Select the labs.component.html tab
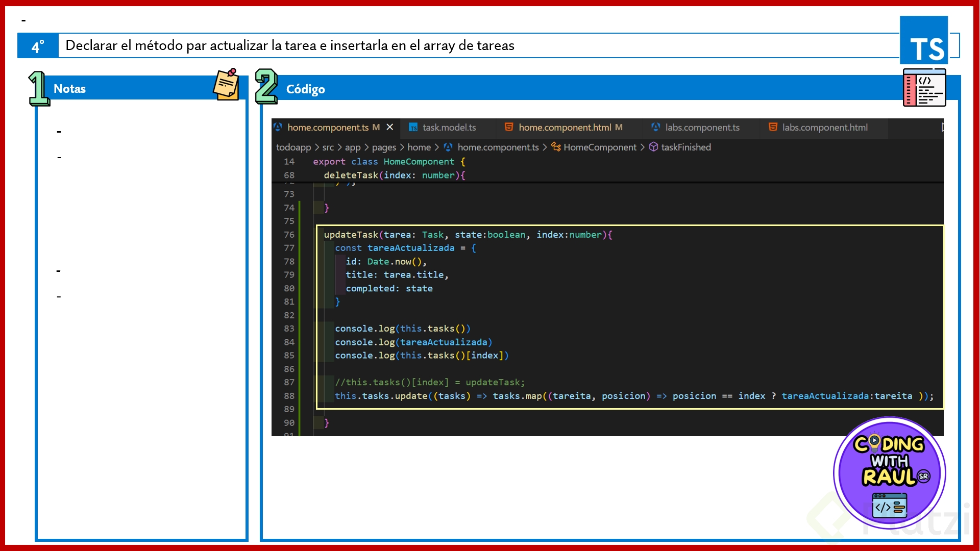Image resolution: width=980 pixels, height=551 pixels. pyautogui.click(x=824, y=128)
